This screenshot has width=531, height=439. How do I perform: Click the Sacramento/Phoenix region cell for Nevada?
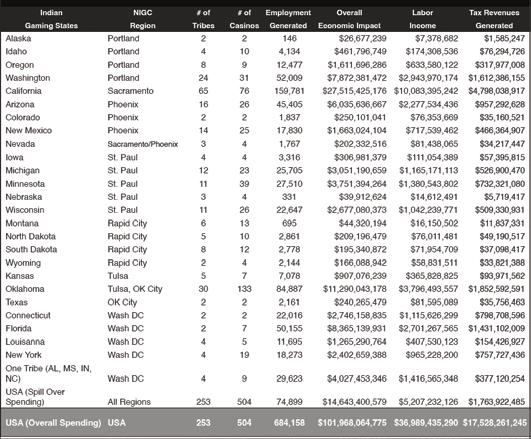point(143,144)
